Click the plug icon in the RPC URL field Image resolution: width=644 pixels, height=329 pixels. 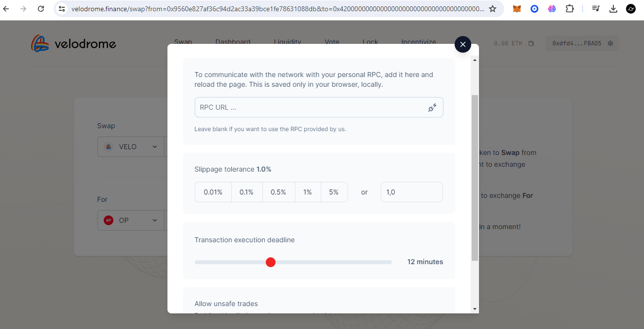point(432,107)
